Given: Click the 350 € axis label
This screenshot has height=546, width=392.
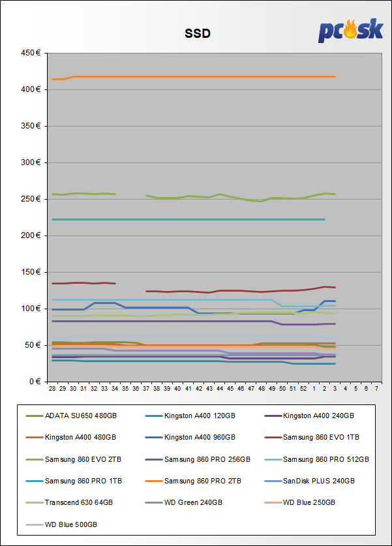Looking at the screenshot, I should tap(31, 126).
